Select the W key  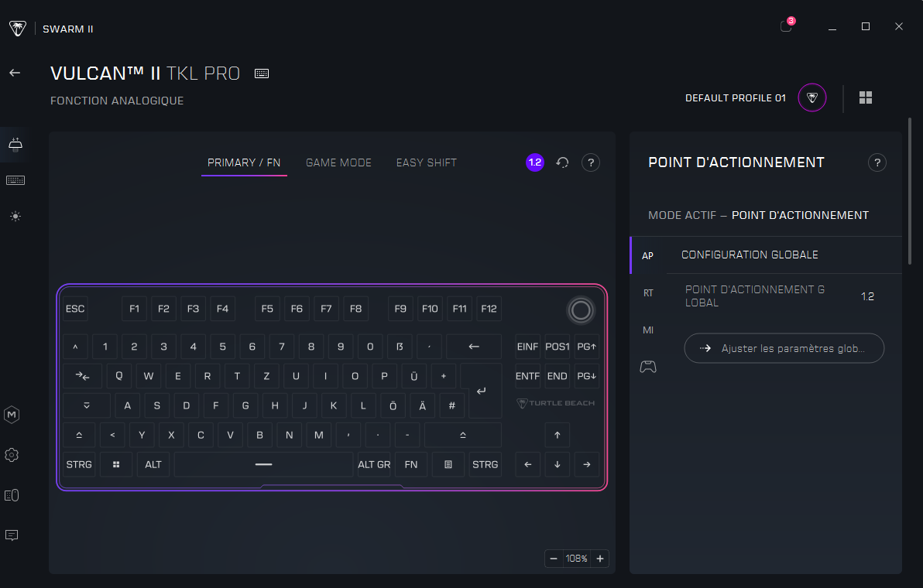pos(149,376)
